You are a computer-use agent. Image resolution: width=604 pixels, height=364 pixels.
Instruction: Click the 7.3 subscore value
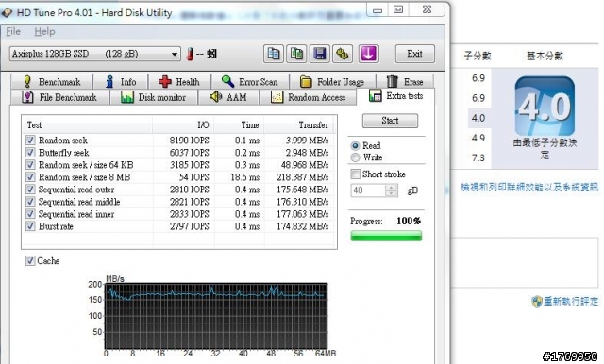pos(478,157)
